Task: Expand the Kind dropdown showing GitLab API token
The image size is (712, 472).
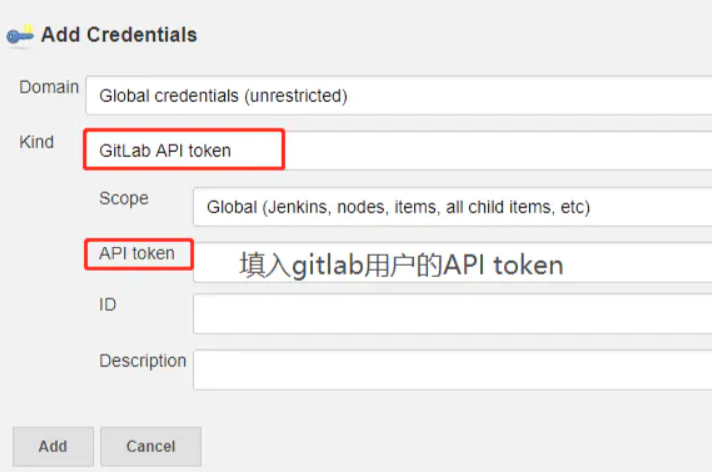Action: click(x=399, y=150)
